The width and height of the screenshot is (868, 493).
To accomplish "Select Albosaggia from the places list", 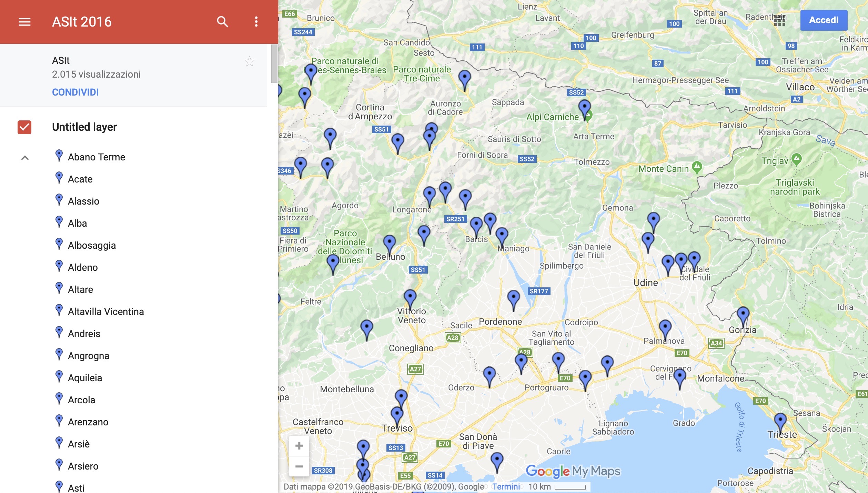I will [92, 245].
